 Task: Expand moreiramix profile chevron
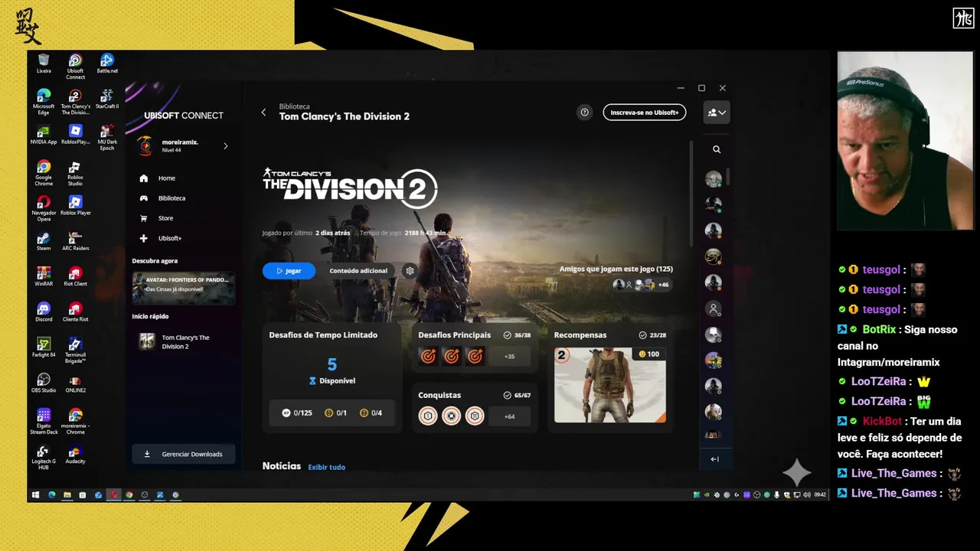(225, 146)
